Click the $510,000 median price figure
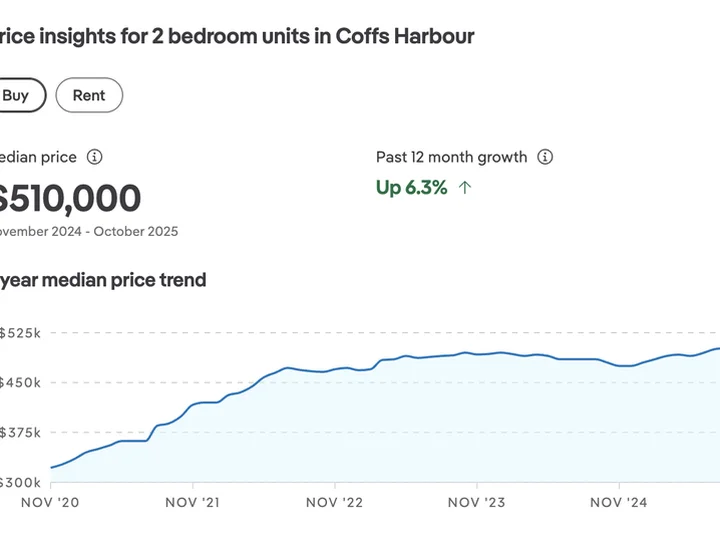 69,198
